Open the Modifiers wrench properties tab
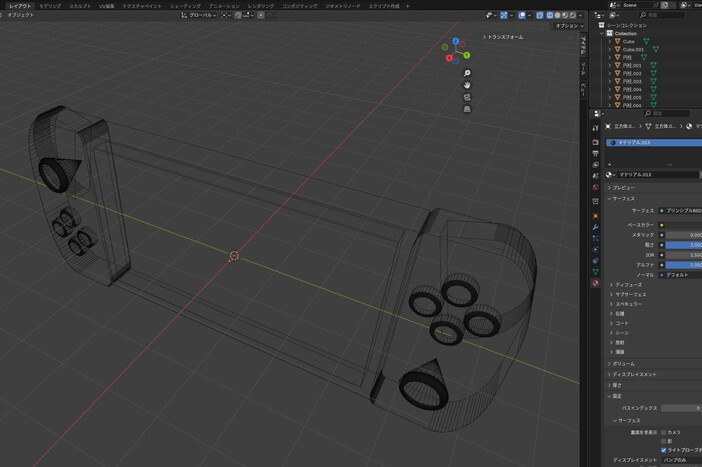Screen dimensions: 702x467 (x=596, y=226)
